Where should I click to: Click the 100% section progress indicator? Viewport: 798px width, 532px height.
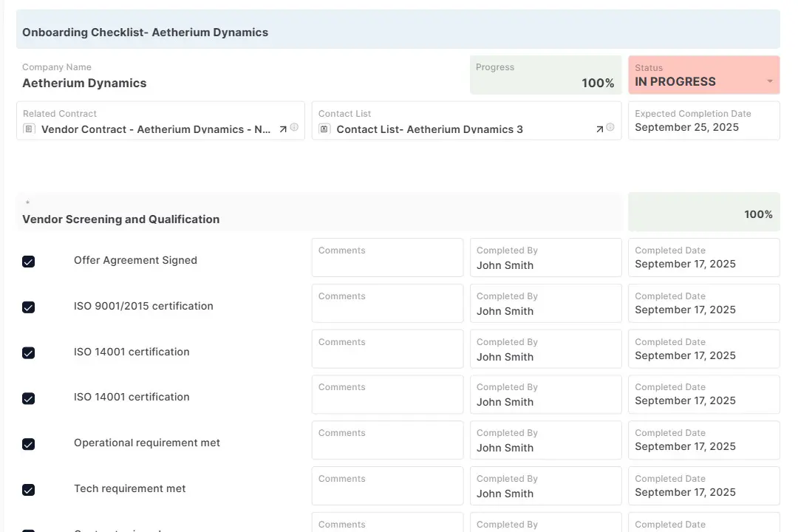click(x=757, y=214)
